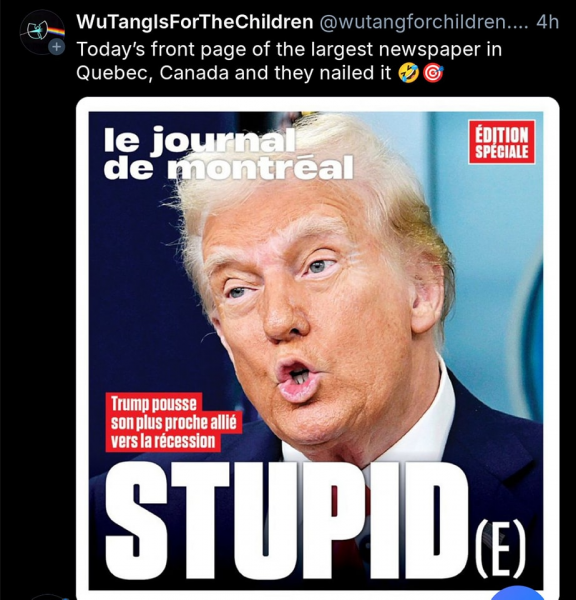Tap the blue floating button at bottom
576x600 pixels.
(518, 593)
